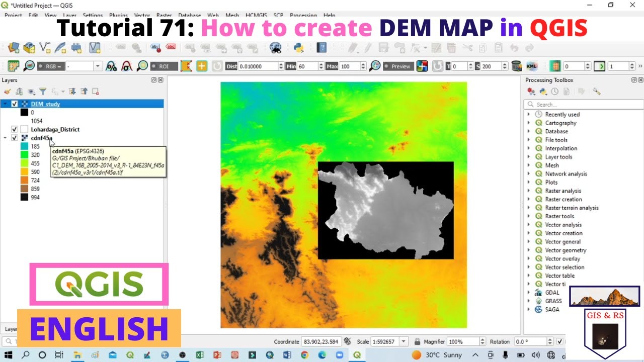
Task: Click the Raster tools toolbox item
Action: 559,216
